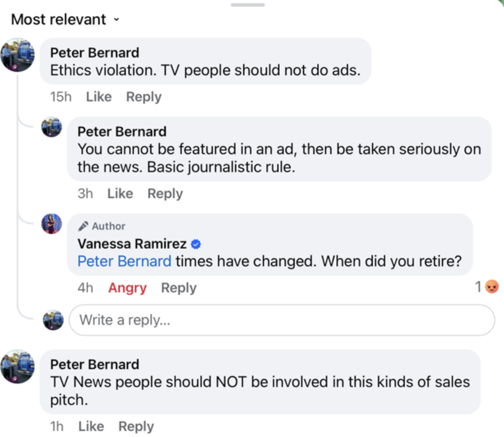This screenshot has width=504, height=437.
Task: Open Vanessa Ramirez's profile name link
Action: (x=132, y=244)
